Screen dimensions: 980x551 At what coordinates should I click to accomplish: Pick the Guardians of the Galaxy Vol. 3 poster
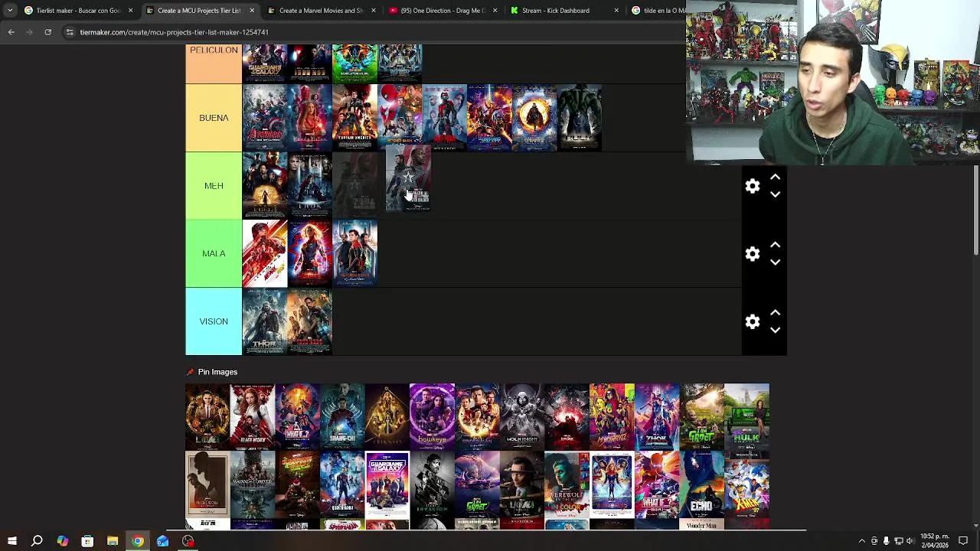tap(387, 484)
